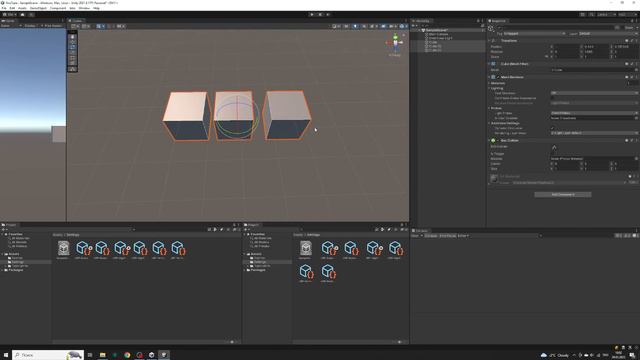Open the Assets menu
Viewport: 640px width, 360px height.
[22, 8]
